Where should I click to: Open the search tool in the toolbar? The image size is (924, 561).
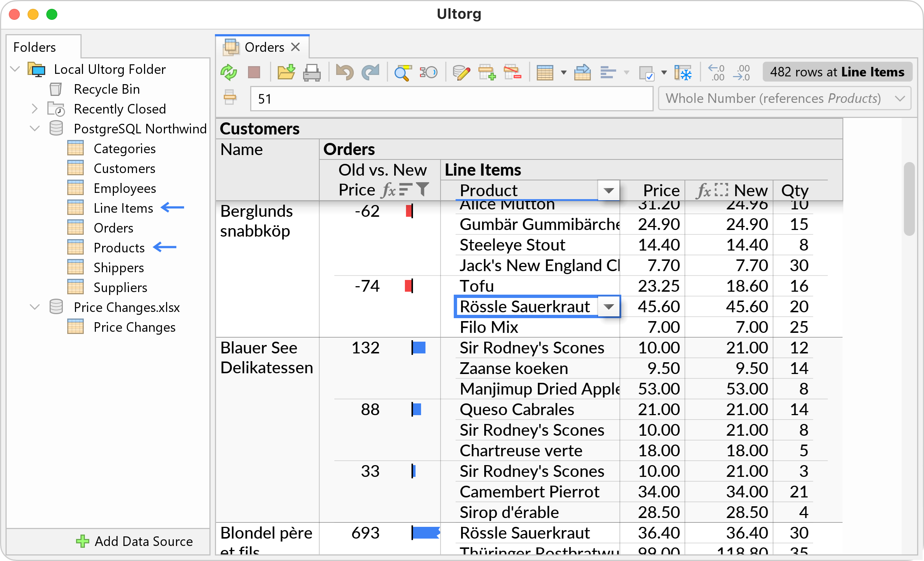click(x=403, y=72)
